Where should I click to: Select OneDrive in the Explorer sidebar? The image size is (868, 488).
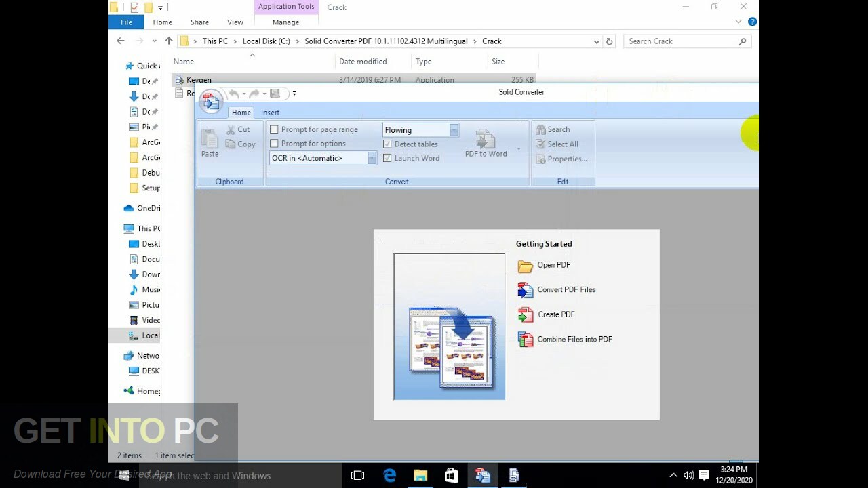point(142,209)
